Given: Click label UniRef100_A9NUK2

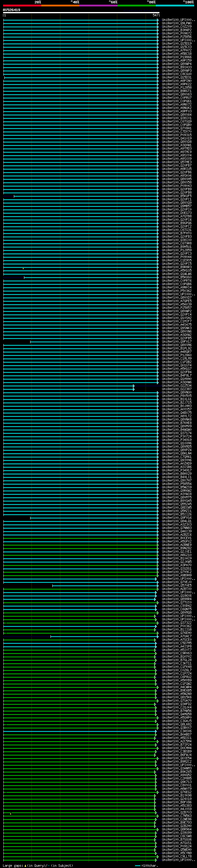Looking at the screenshot, I should coord(176,108).
